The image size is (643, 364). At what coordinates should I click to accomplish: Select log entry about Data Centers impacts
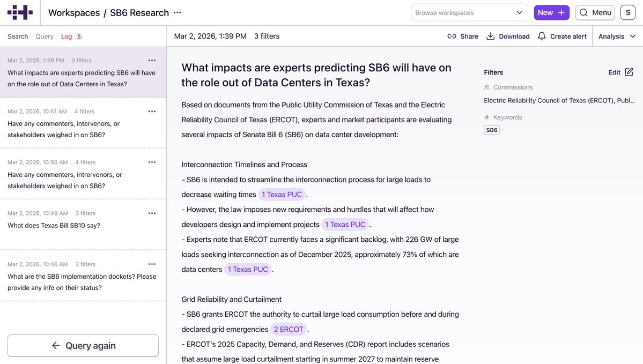[83, 72]
